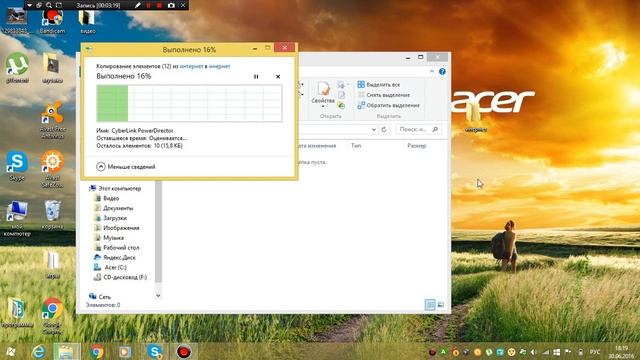
Task: Open CD-дисковод (F:) in navigation pane
Action: point(120,277)
